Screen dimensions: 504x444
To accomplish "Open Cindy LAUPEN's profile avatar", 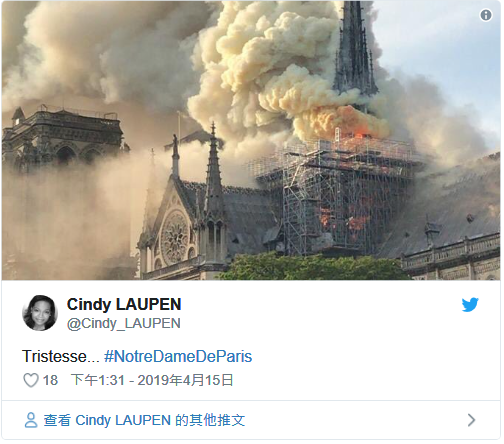I will coord(40,314).
